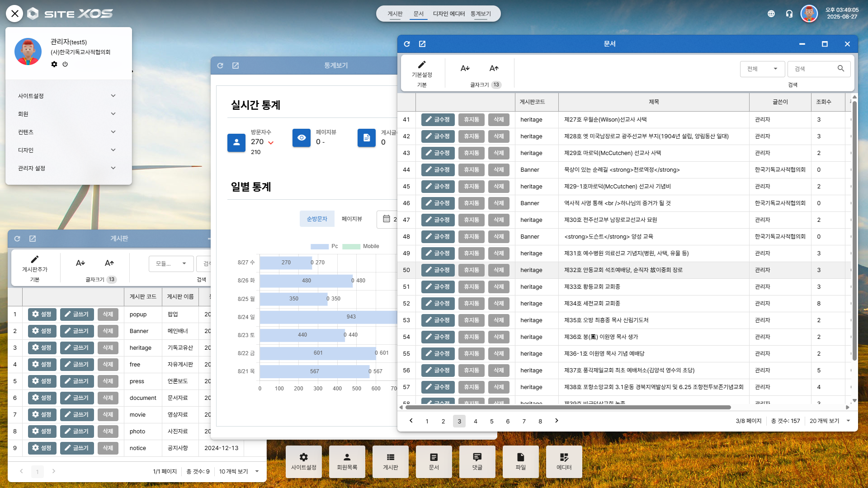This screenshot has width=868, height=488.
Task: Open 모듈 filter dropdown in 게시판
Action: pos(171,263)
